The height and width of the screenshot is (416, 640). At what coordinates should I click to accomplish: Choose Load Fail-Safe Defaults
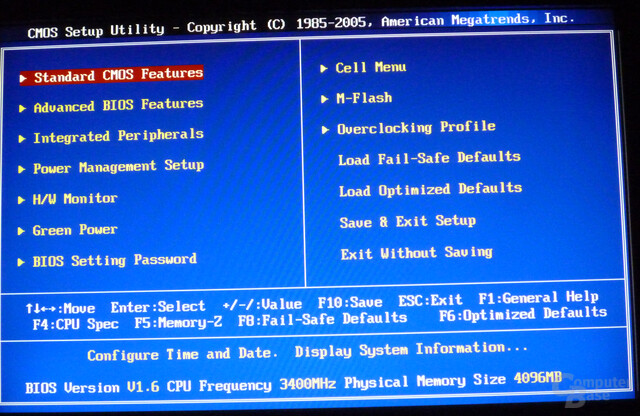(429, 158)
